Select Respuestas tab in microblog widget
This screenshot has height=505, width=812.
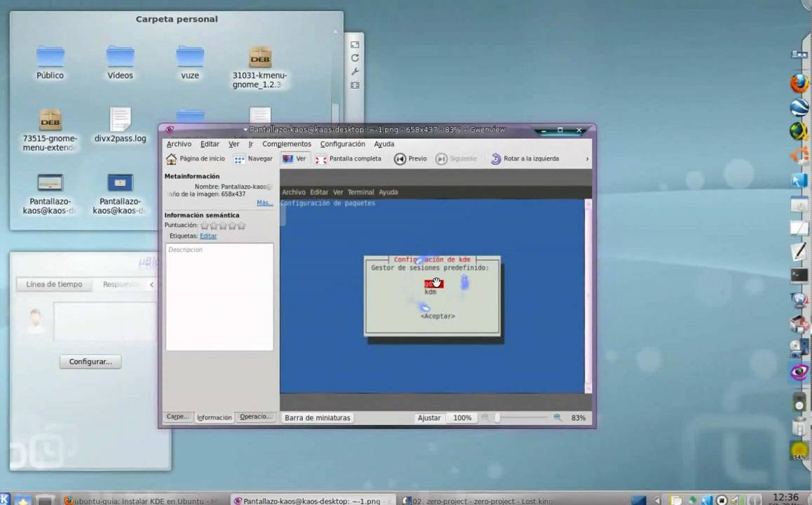(x=121, y=284)
